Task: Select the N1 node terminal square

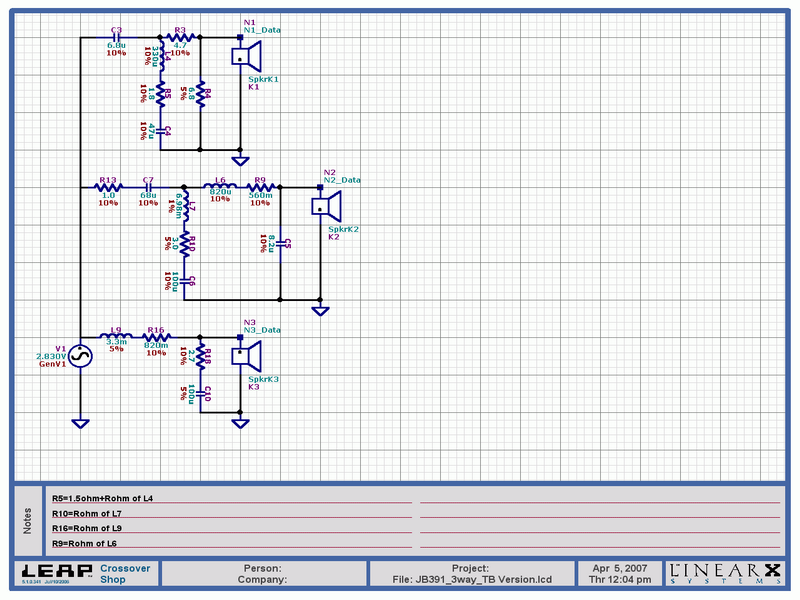Action: pos(240,37)
